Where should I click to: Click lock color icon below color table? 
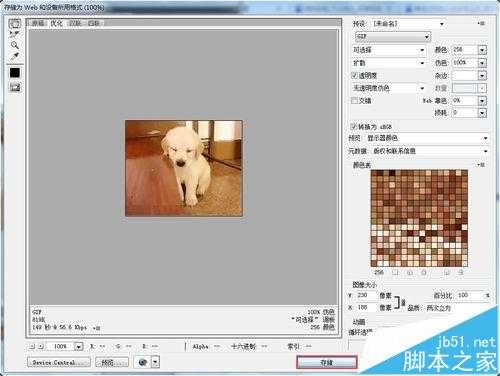tap(424, 273)
